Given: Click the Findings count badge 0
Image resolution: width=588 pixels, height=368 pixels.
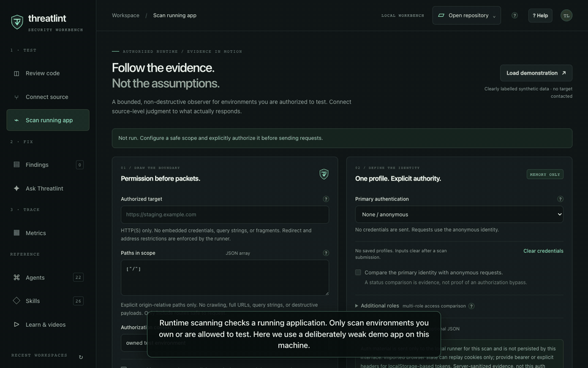Looking at the screenshot, I should pyautogui.click(x=80, y=164).
